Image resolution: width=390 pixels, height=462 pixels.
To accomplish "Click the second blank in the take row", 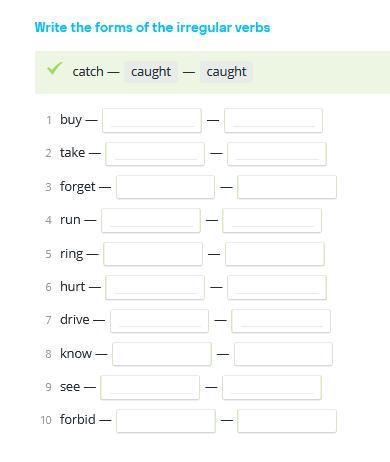I will click(277, 154).
